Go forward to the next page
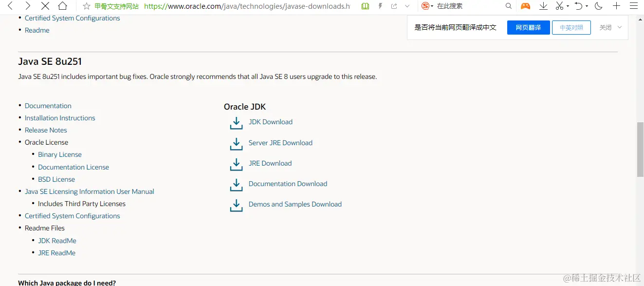 [28, 6]
